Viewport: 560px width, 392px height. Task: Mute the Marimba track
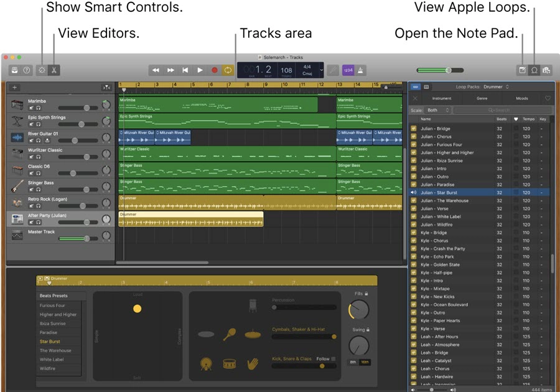pyautogui.click(x=32, y=108)
